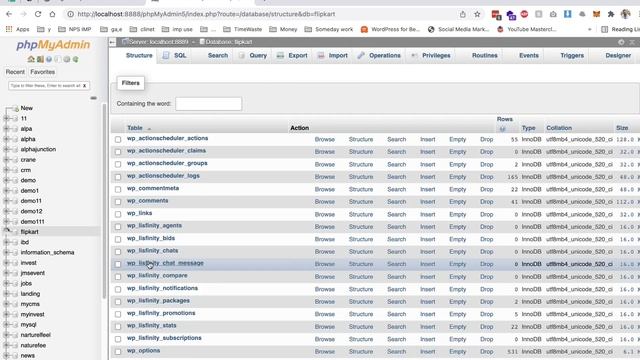Expand the alpa database node
Screen dimensions: 640x360
6,129
